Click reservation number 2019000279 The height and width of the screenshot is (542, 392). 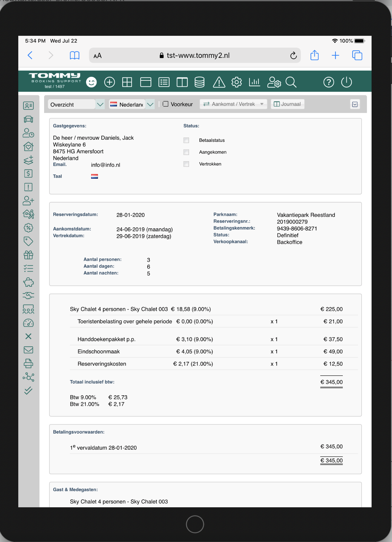[292, 222]
